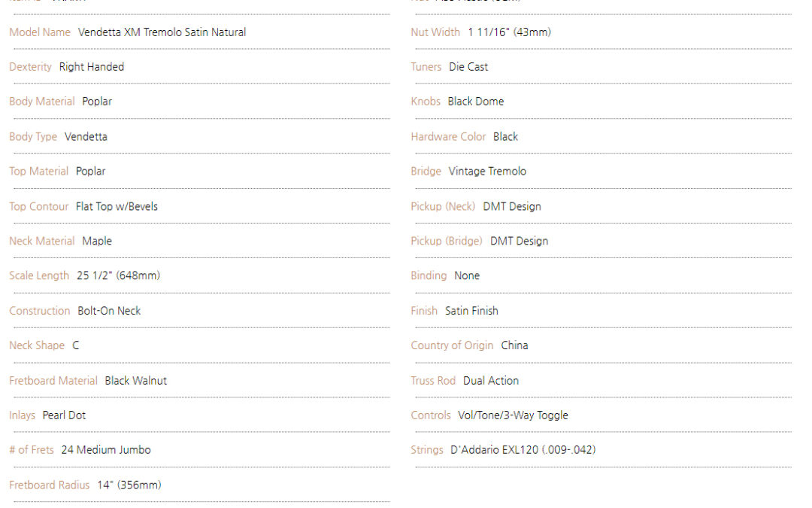Screen dimensions: 812x508
Task: Select the Body Type label
Action: coord(33,137)
